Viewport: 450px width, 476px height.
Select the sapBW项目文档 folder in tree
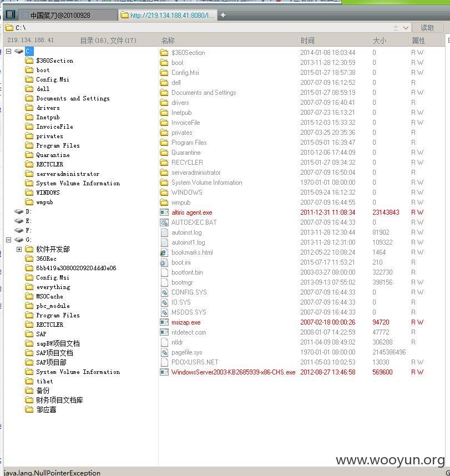pyautogui.click(x=58, y=343)
